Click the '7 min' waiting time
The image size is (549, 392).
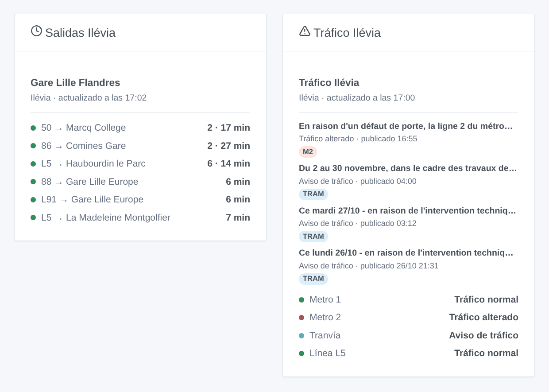[x=238, y=217]
